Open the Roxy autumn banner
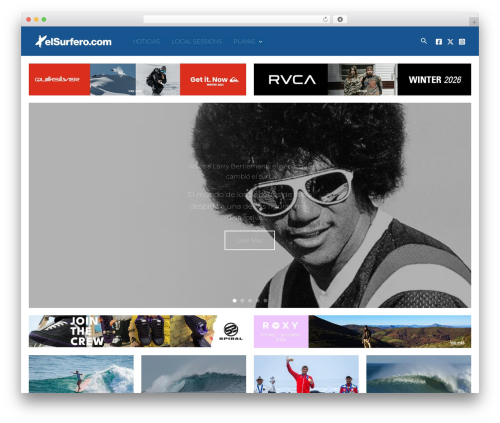The width and height of the screenshot is (500, 423). coord(362,331)
